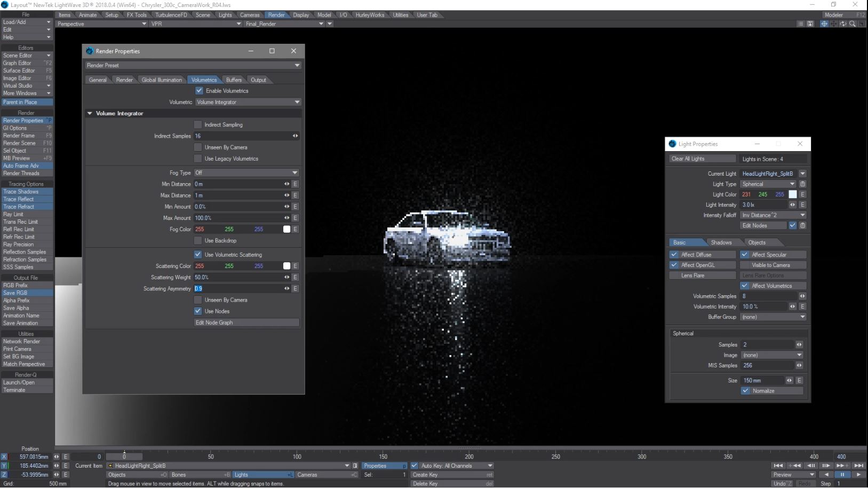Collapse the Volume Integrator section

coord(90,114)
